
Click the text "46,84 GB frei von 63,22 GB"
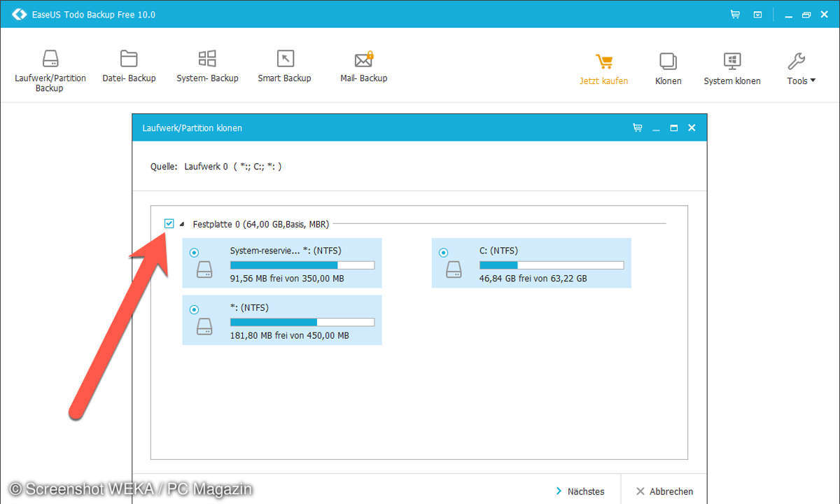point(533,279)
